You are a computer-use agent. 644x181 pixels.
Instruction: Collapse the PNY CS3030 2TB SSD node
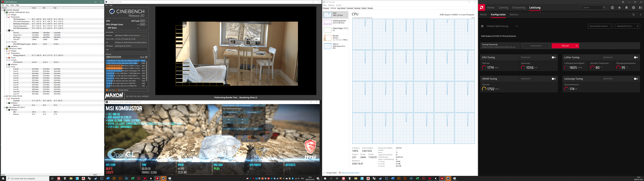(5, 96)
